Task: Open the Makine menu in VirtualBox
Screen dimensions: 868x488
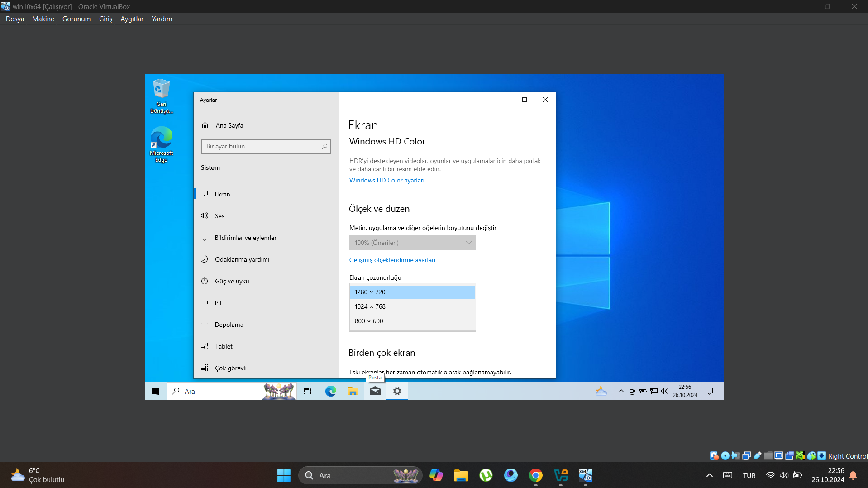Action: pyautogui.click(x=43, y=19)
